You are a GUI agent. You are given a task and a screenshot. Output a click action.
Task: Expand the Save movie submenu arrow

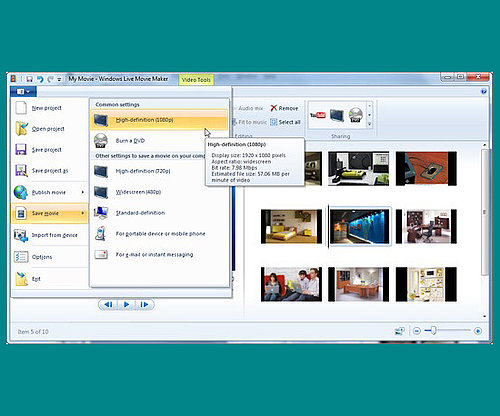83,213
